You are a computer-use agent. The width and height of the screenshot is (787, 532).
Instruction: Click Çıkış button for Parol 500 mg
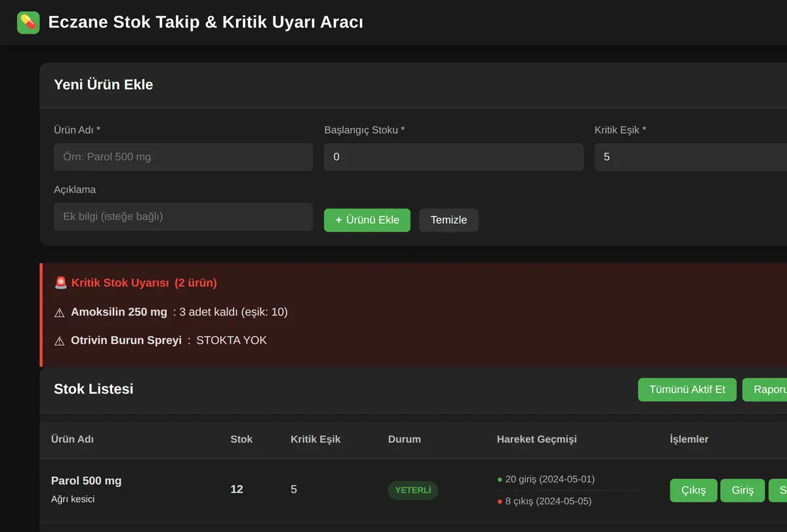pos(693,490)
